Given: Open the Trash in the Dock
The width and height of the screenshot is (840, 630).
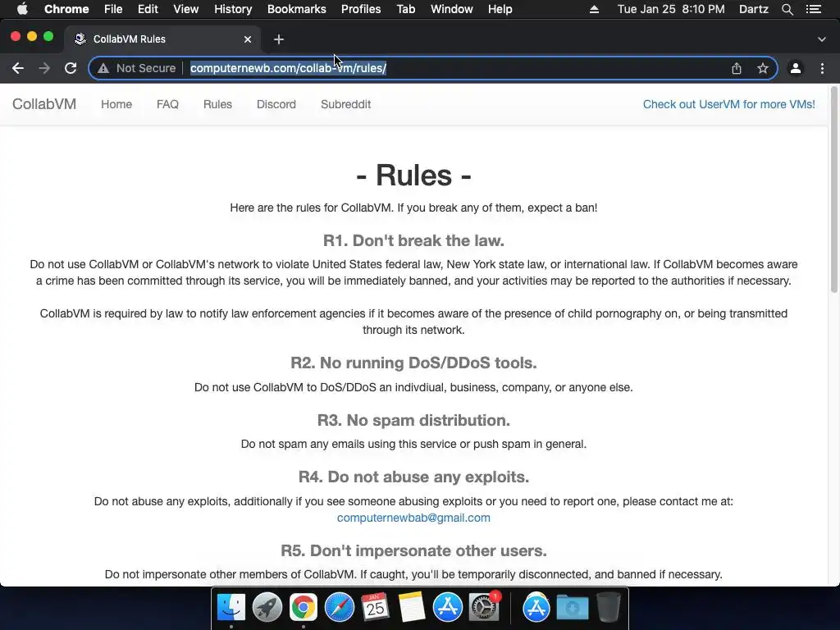Looking at the screenshot, I should pyautogui.click(x=609, y=608).
